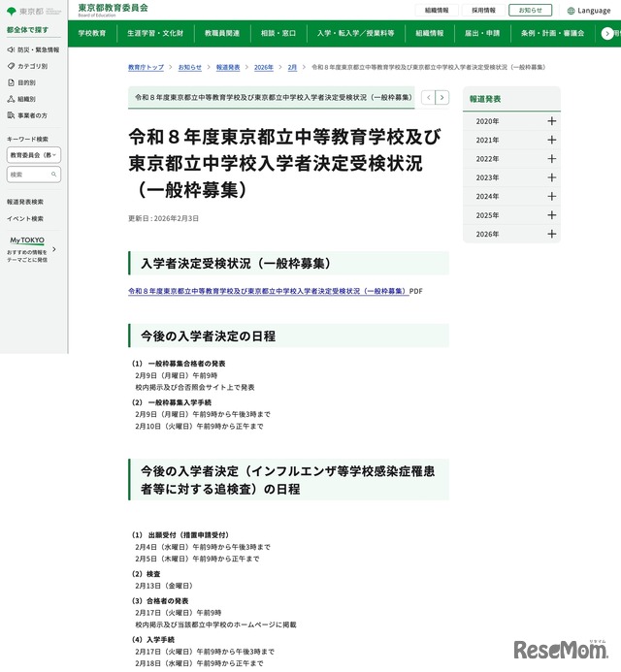Open 事業者の方 in the sidebar
The height and width of the screenshot is (672, 621).
coord(27,115)
